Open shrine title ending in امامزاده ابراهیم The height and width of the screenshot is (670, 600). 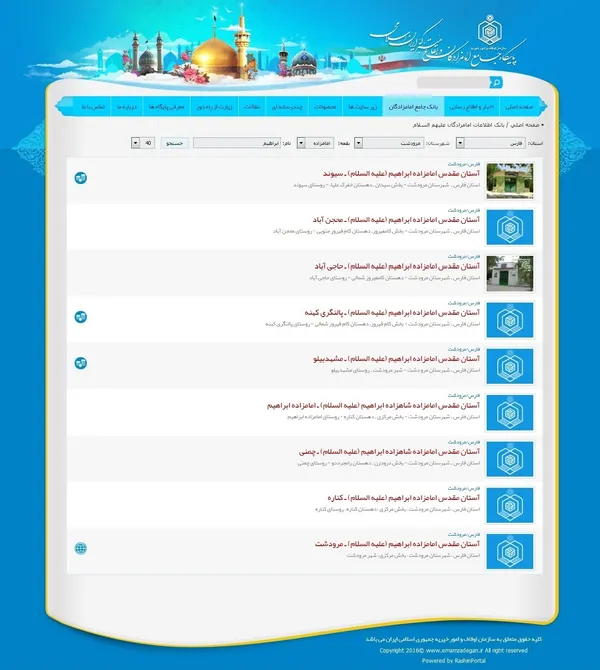[x=373, y=405]
